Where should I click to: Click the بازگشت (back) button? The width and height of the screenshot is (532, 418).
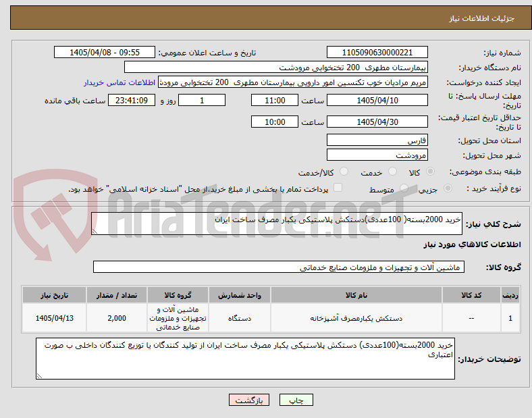point(249,400)
